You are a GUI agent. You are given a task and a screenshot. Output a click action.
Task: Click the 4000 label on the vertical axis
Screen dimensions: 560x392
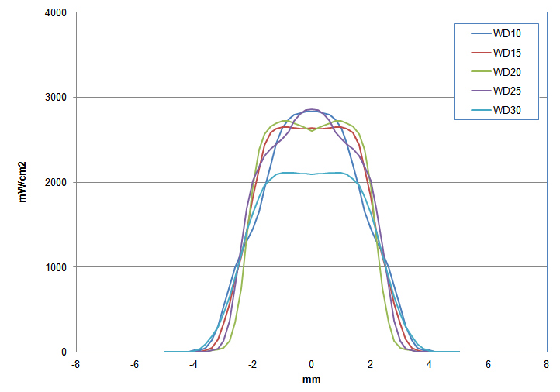coord(55,12)
